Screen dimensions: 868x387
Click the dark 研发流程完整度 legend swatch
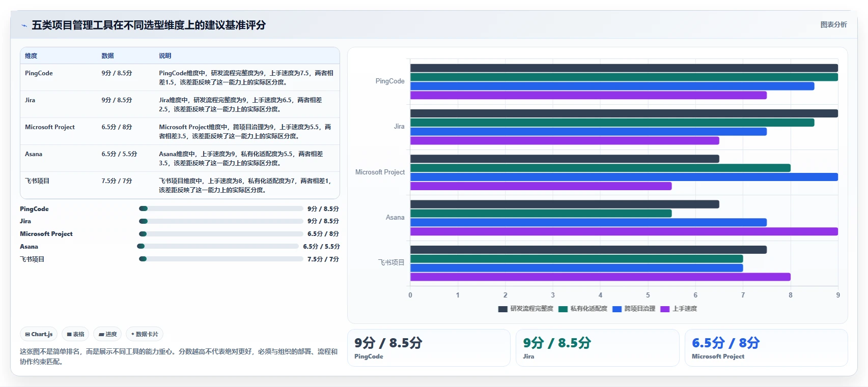tap(502, 309)
